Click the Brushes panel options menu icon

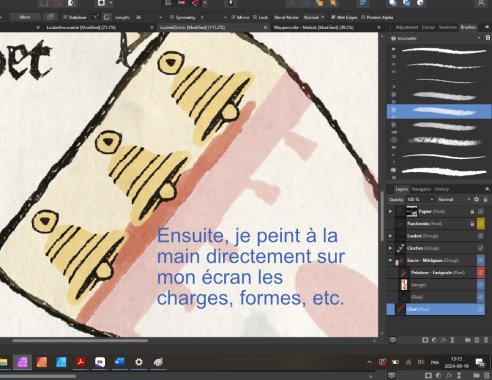486,27
